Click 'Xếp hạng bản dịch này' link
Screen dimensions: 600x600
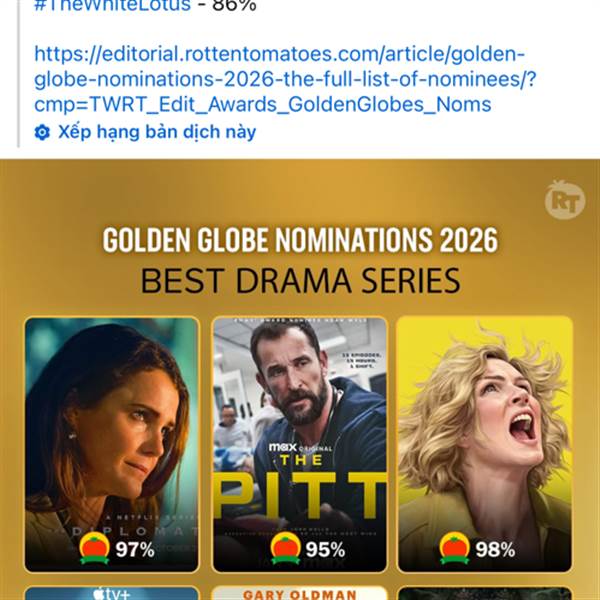tap(157, 132)
